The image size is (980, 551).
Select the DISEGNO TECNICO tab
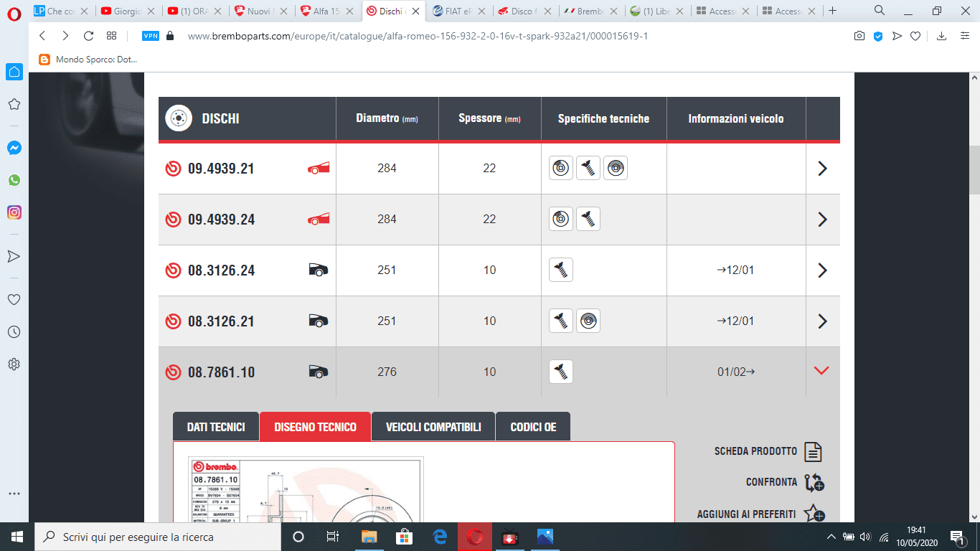(315, 427)
